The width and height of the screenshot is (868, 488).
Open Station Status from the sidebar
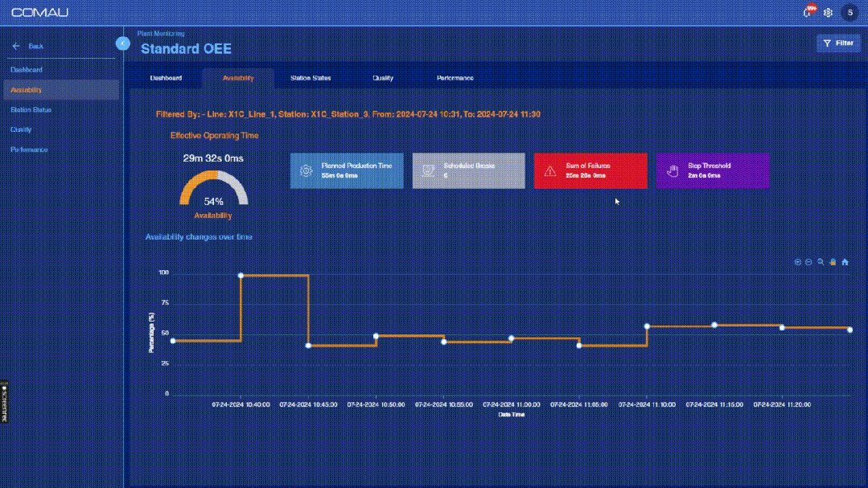[31, 109]
